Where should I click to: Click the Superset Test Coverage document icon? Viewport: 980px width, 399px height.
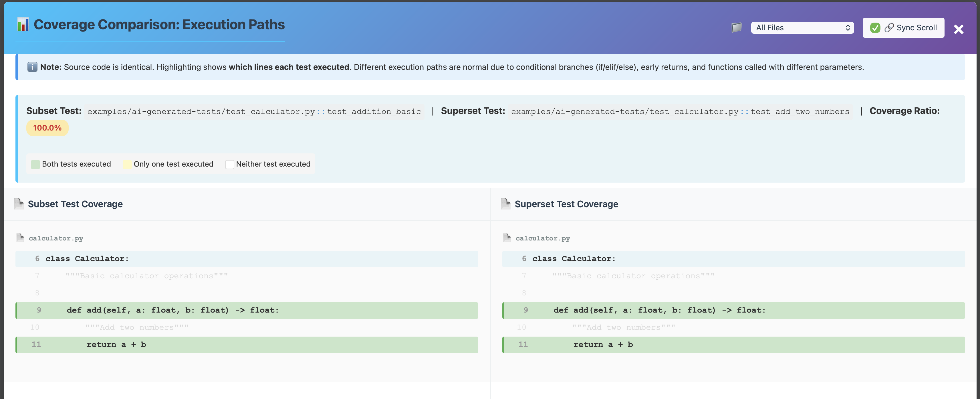[x=506, y=204]
